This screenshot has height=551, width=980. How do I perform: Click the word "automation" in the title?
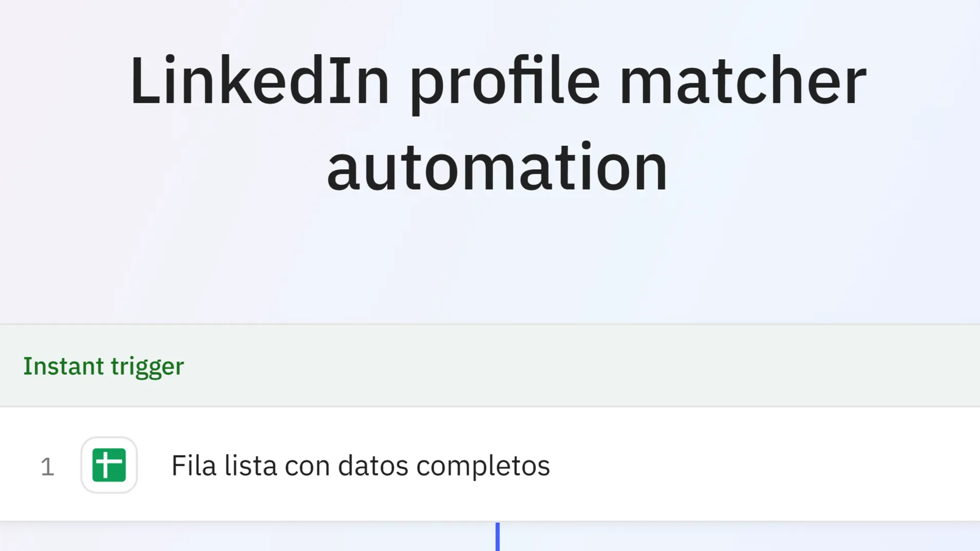497,168
